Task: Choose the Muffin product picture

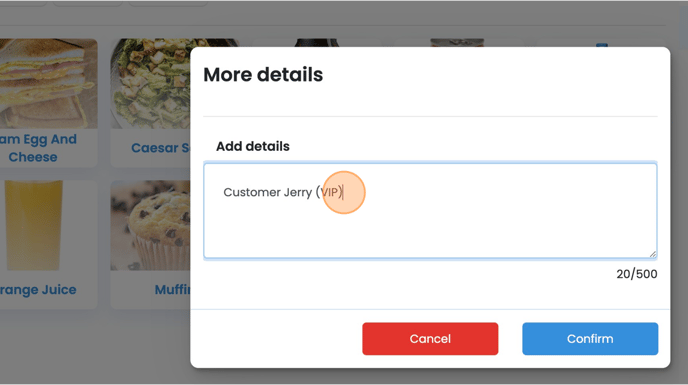Action: pos(150,225)
